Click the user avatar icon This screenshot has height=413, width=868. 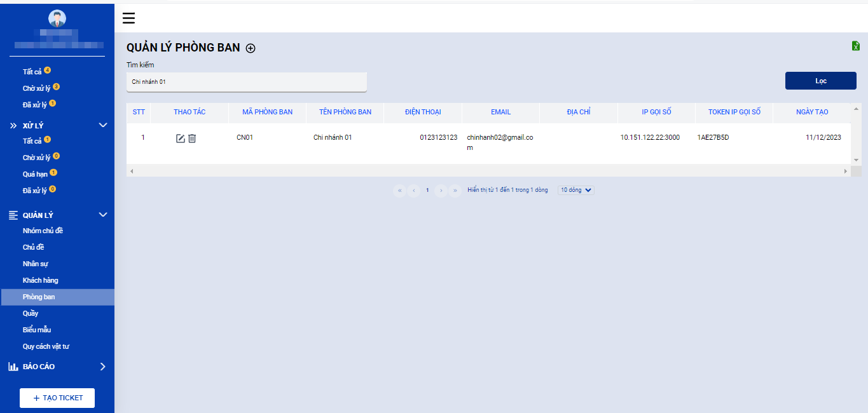point(57,18)
